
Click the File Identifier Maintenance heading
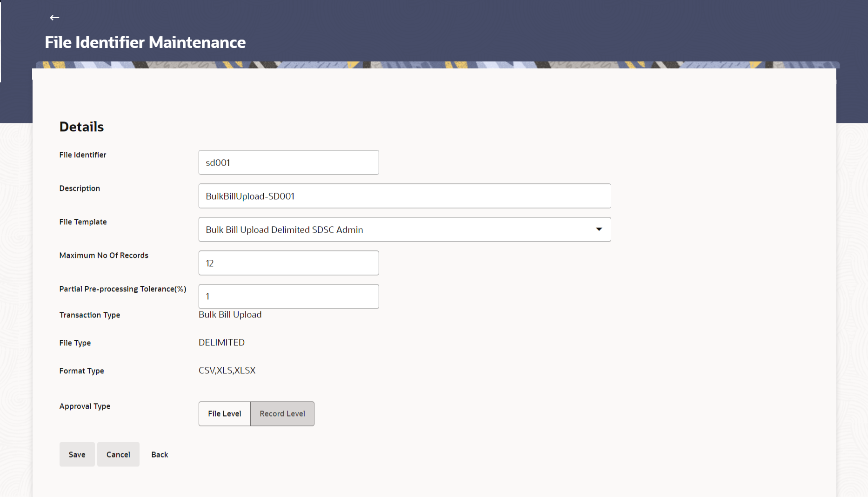tap(145, 42)
